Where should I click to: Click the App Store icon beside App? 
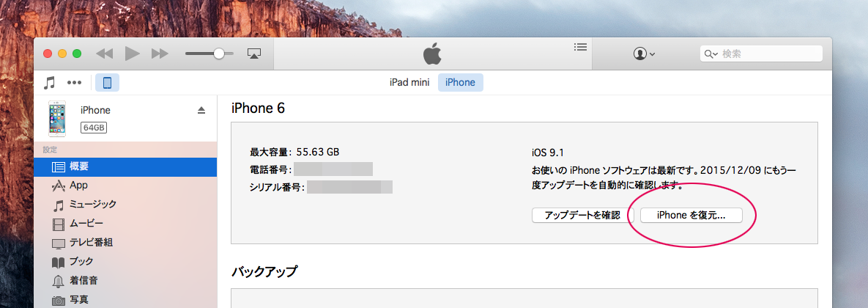coord(59,186)
